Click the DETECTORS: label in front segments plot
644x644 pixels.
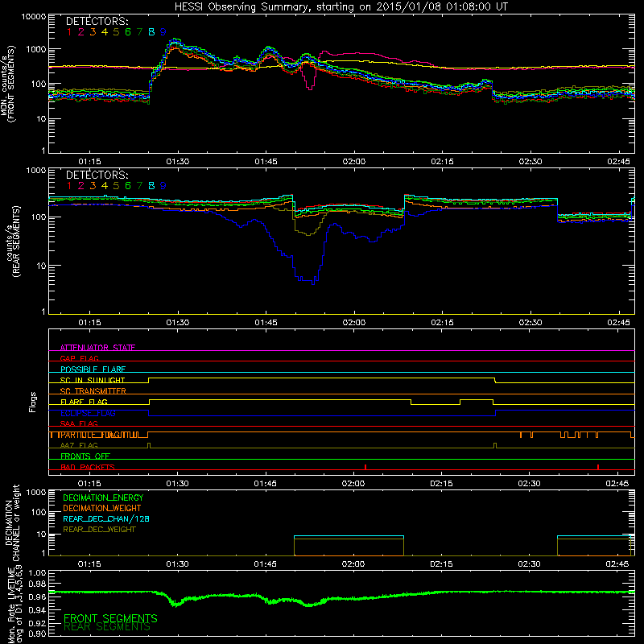pyautogui.click(x=97, y=21)
